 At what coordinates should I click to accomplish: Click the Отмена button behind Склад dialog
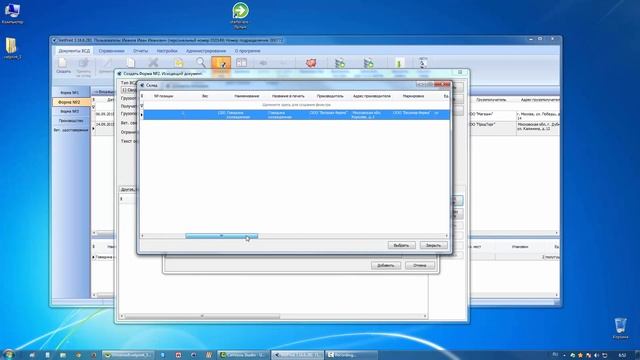pos(420,265)
